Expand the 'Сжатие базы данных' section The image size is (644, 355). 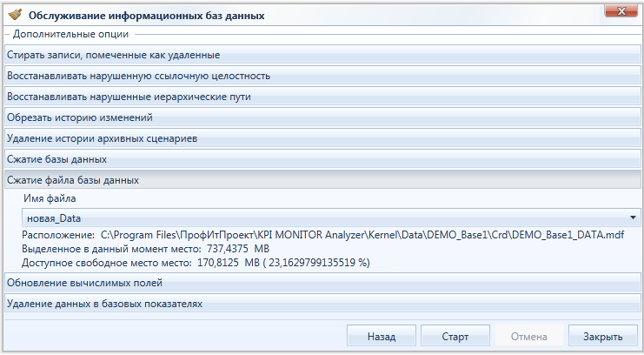pos(322,159)
